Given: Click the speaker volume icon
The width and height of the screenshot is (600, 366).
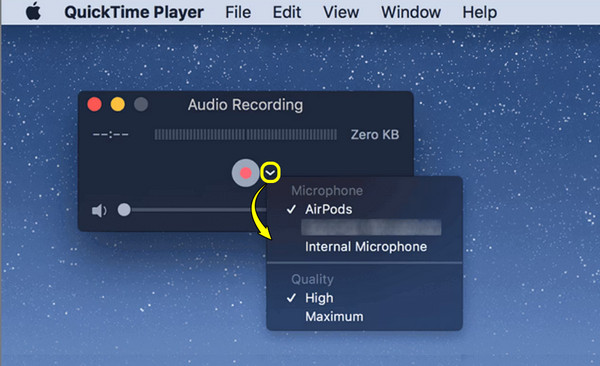Looking at the screenshot, I should coord(99,210).
